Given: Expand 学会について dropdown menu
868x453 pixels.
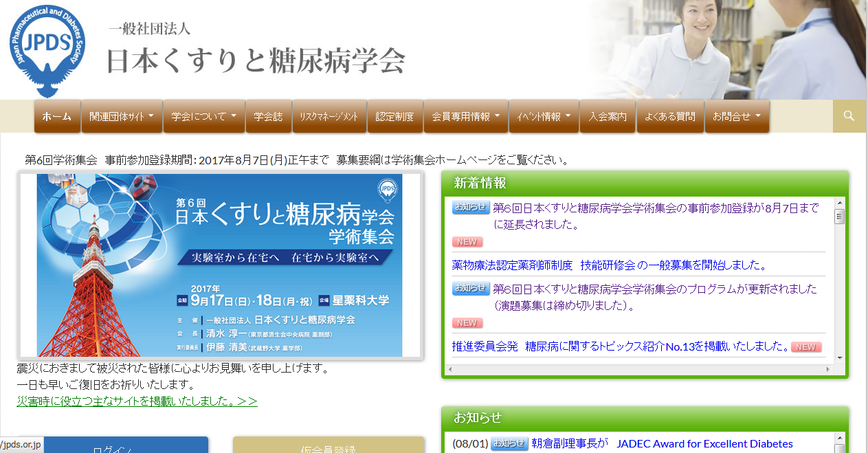Looking at the screenshot, I should (x=204, y=117).
